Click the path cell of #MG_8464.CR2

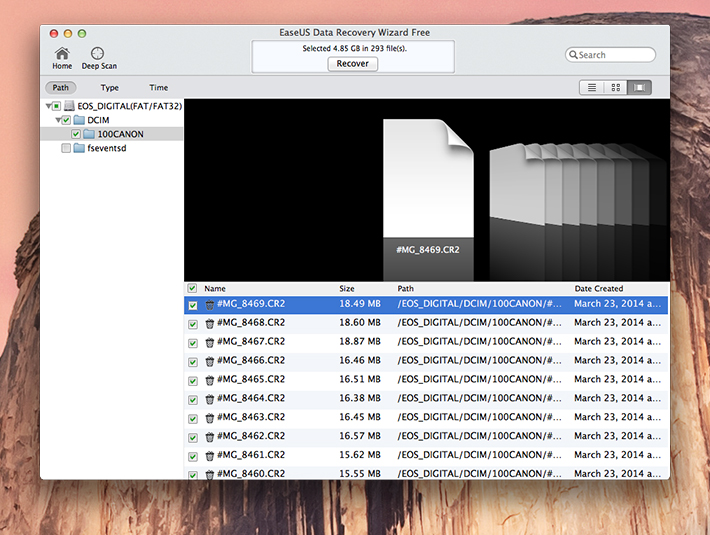tap(480, 398)
